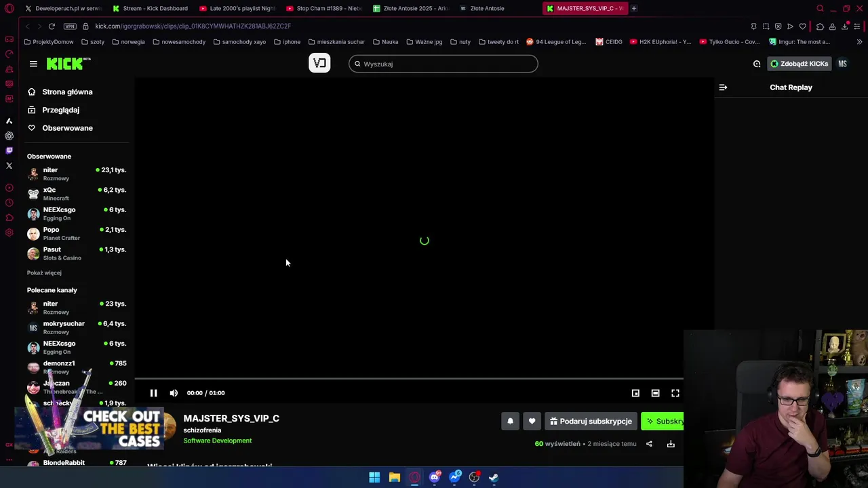Collapse the Chat Replay panel
Screen dimensions: 868x488
click(x=723, y=87)
